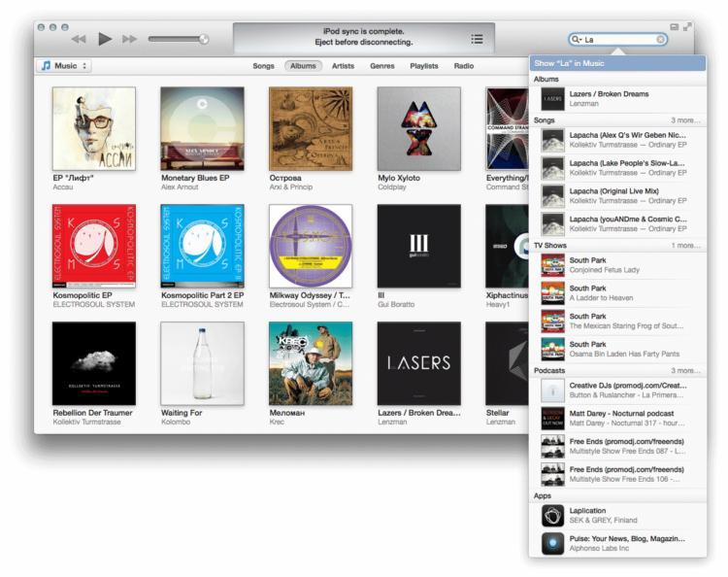Image resolution: width=728 pixels, height=577 pixels.
Task: Open search options magnifier dropdown
Action: [x=577, y=40]
